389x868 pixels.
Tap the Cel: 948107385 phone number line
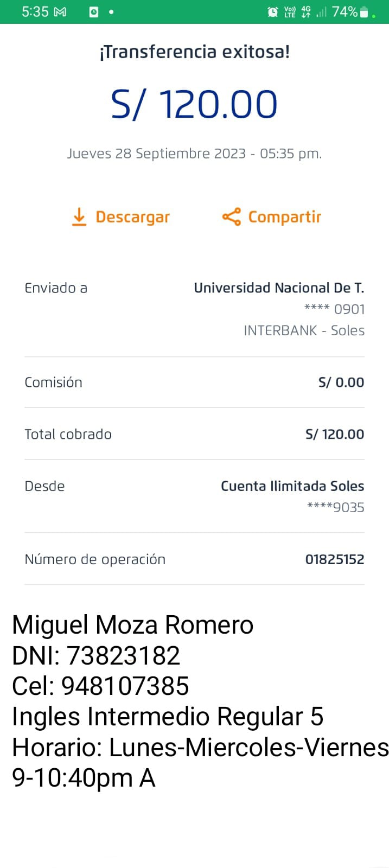[x=100, y=686]
